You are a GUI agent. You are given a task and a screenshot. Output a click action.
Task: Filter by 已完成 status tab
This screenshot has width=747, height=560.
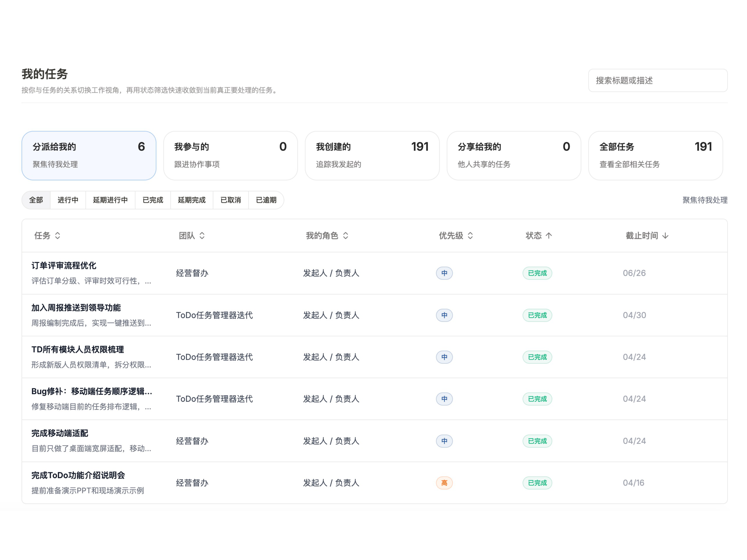[153, 200]
